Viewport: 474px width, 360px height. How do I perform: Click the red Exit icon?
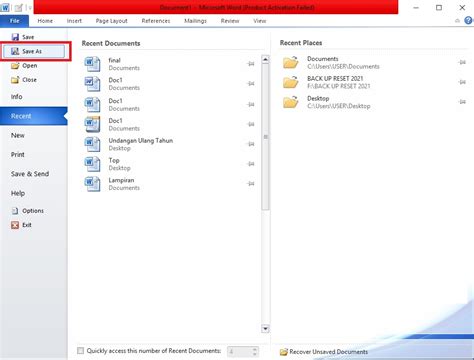[15, 225]
